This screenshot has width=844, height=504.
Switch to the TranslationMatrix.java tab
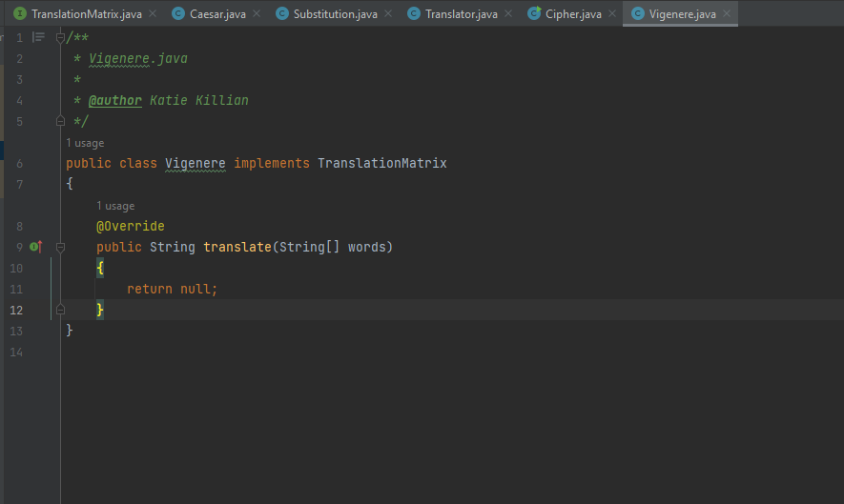point(86,14)
